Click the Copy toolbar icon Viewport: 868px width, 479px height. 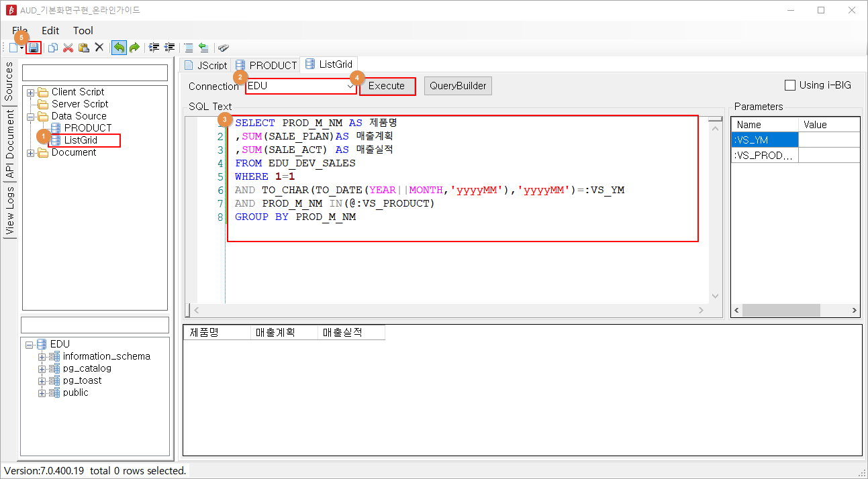pyautogui.click(x=52, y=48)
